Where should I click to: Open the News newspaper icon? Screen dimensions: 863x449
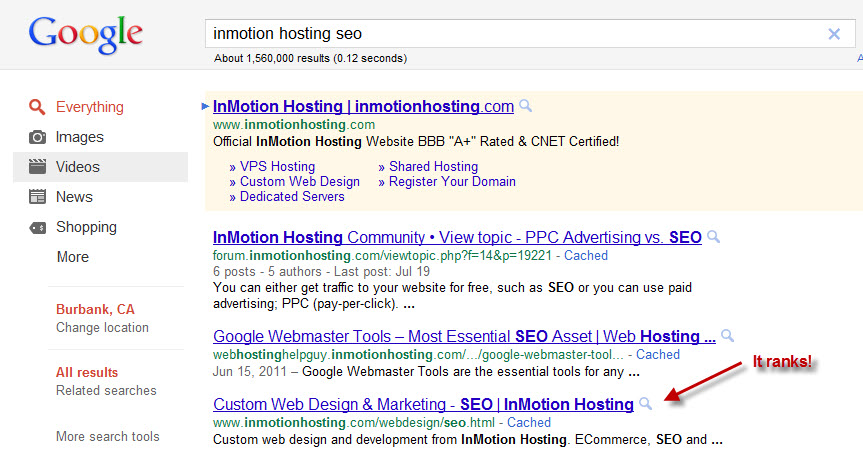[37, 196]
